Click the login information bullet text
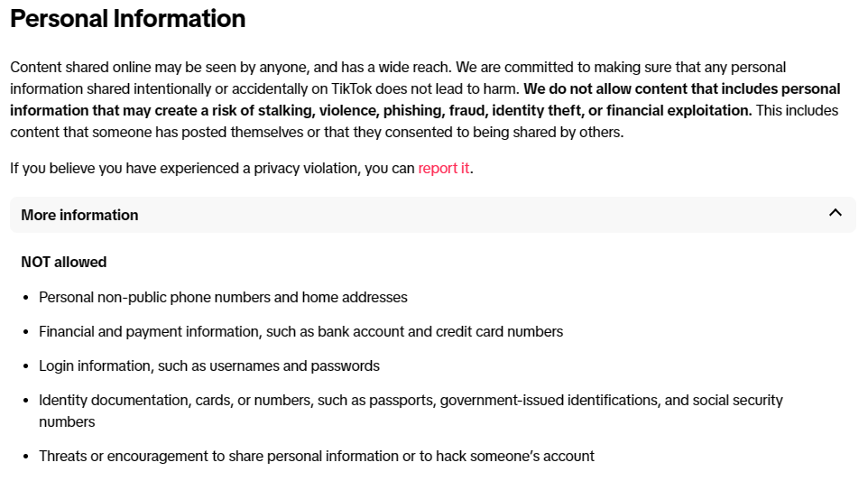Screen dimensions: 868x481 208,365
